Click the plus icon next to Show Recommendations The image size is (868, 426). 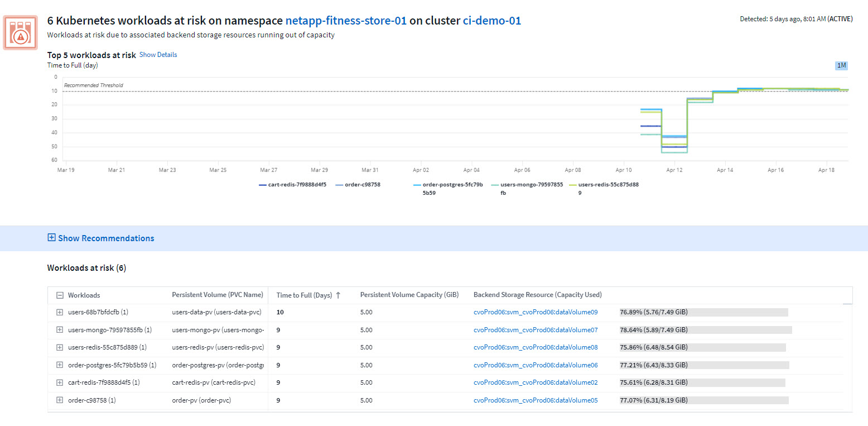(x=51, y=238)
